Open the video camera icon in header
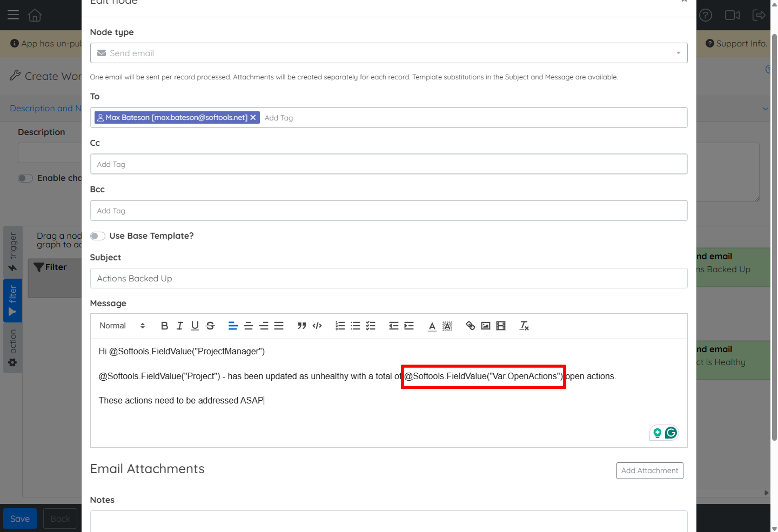This screenshot has width=778, height=532. click(732, 15)
